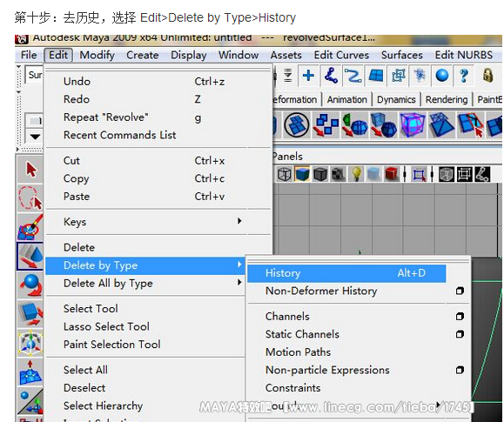Toggle wireframe on shaded dark cube
The width and height of the screenshot is (504, 422).
[x=320, y=175]
